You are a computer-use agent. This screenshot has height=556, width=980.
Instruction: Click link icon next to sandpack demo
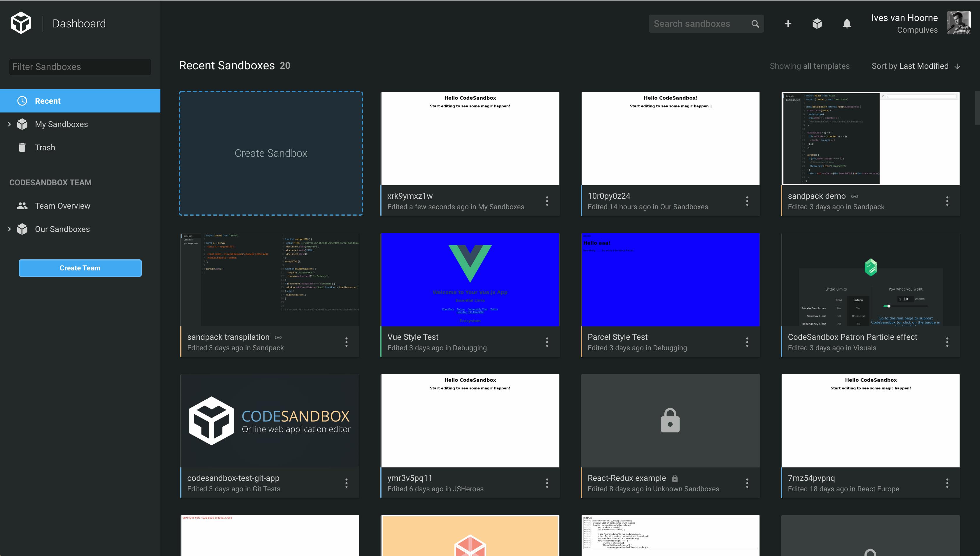tap(855, 196)
